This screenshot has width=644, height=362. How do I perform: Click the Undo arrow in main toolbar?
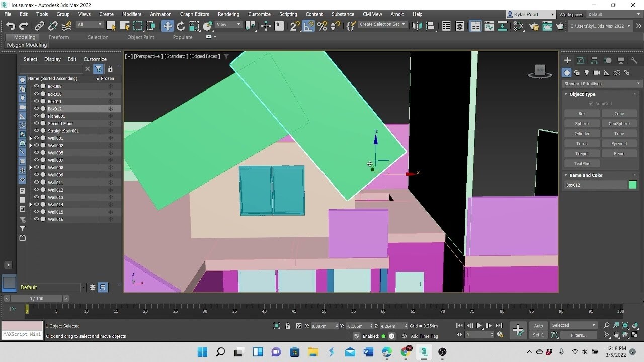[x=10, y=26]
